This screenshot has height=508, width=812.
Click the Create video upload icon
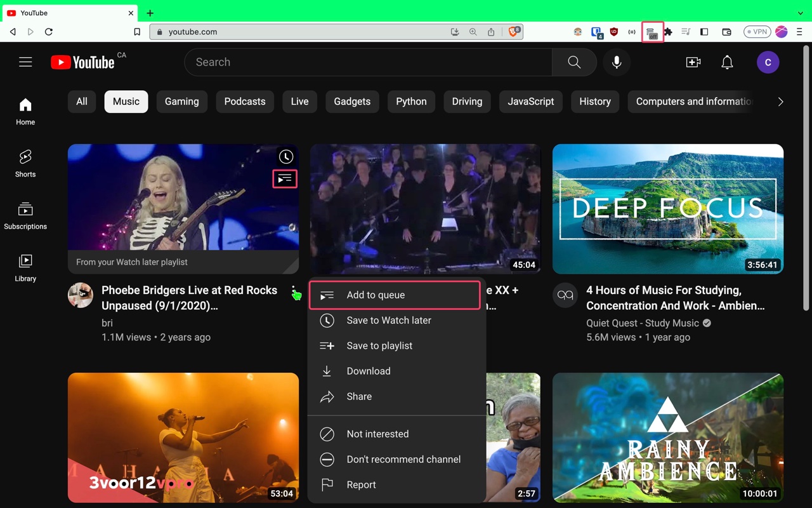pyautogui.click(x=693, y=62)
